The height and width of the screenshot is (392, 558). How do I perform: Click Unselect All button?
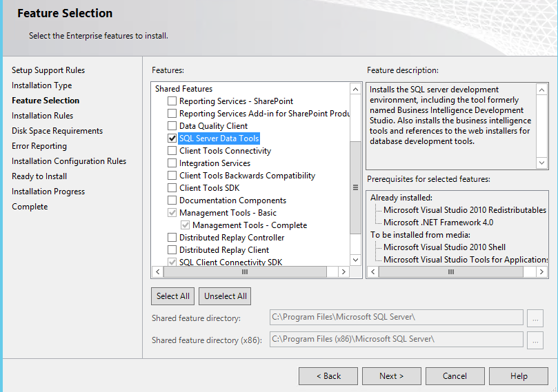pos(225,296)
